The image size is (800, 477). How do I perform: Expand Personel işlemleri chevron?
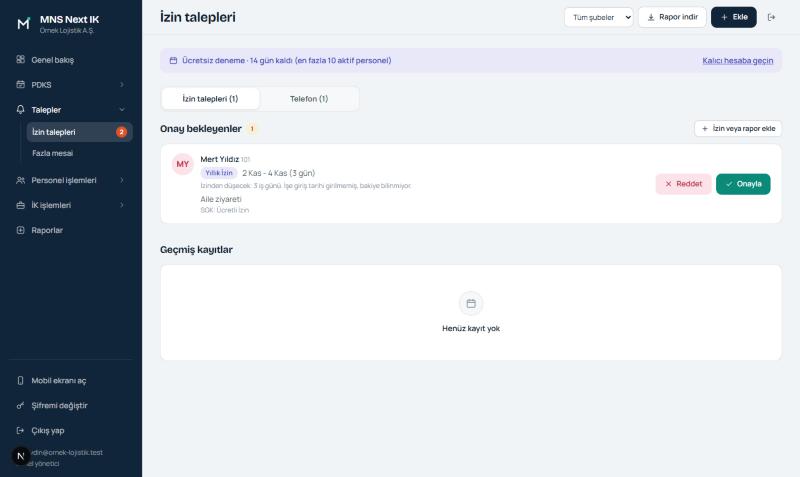click(122, 180)
